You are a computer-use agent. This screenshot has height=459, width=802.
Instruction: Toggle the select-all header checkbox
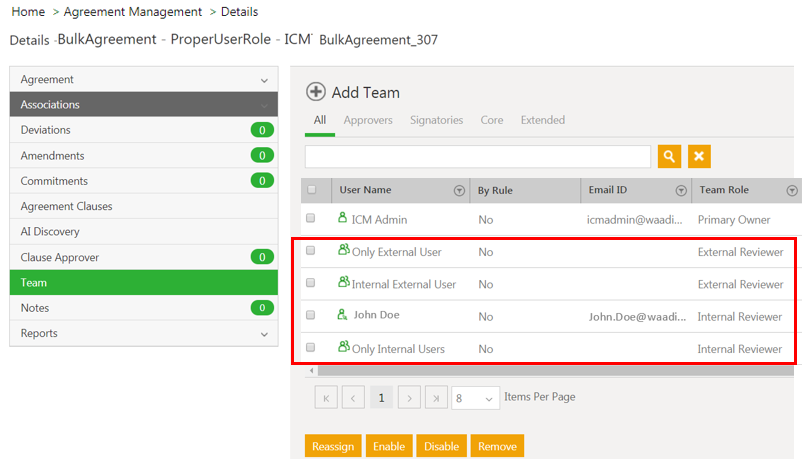pos(312,190)
